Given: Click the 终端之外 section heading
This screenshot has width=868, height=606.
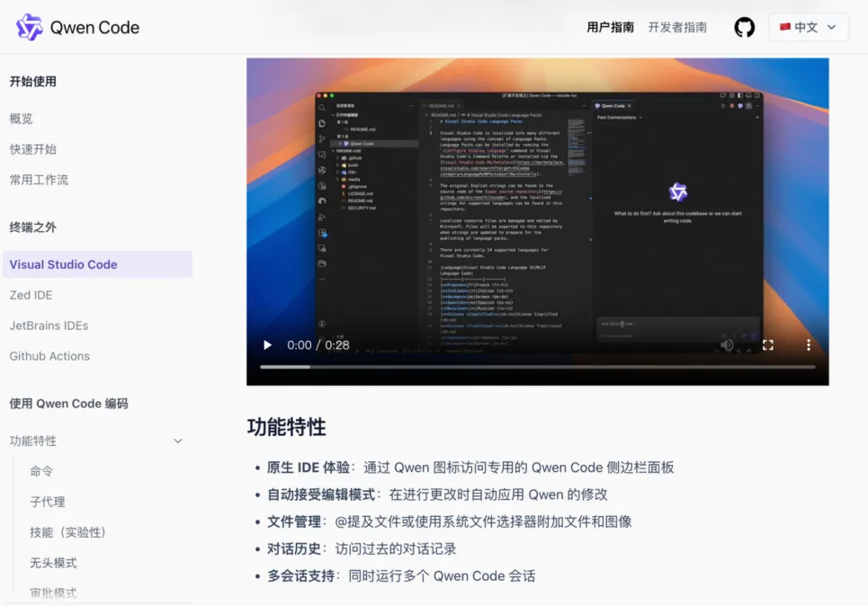Looking at the screenshot, I should (x=32, y=227).
